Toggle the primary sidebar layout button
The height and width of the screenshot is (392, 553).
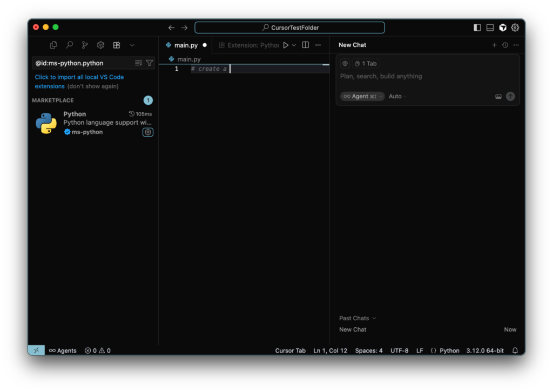[477, 28]
